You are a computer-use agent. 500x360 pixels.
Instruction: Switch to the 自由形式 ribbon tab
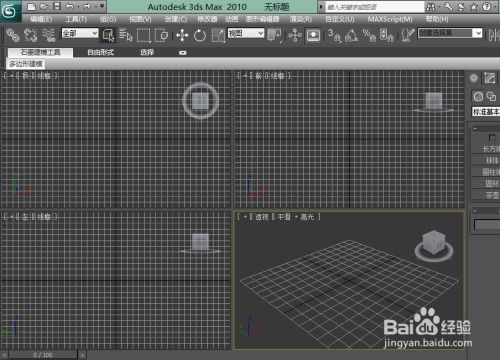pos(100,52)
